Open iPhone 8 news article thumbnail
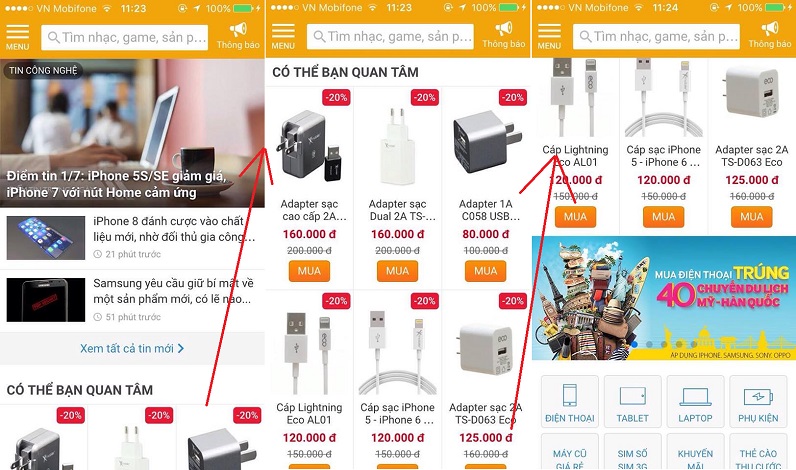The image size is (796, 470). click(x=46, y=238)
